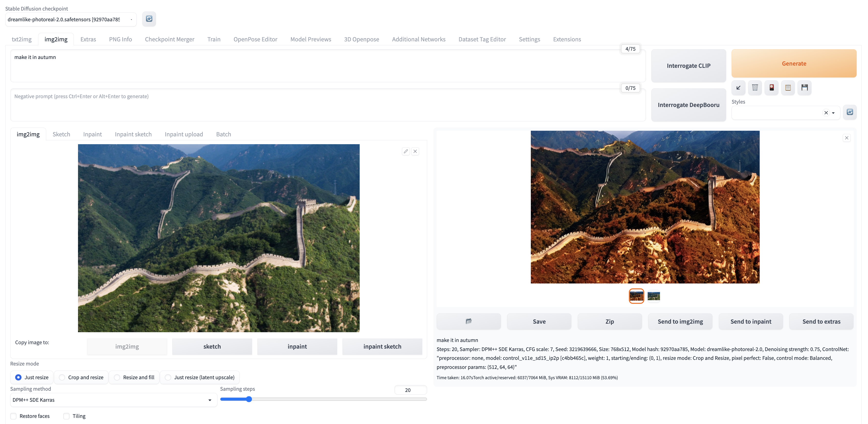Click the Send to inpaint button

750,321
